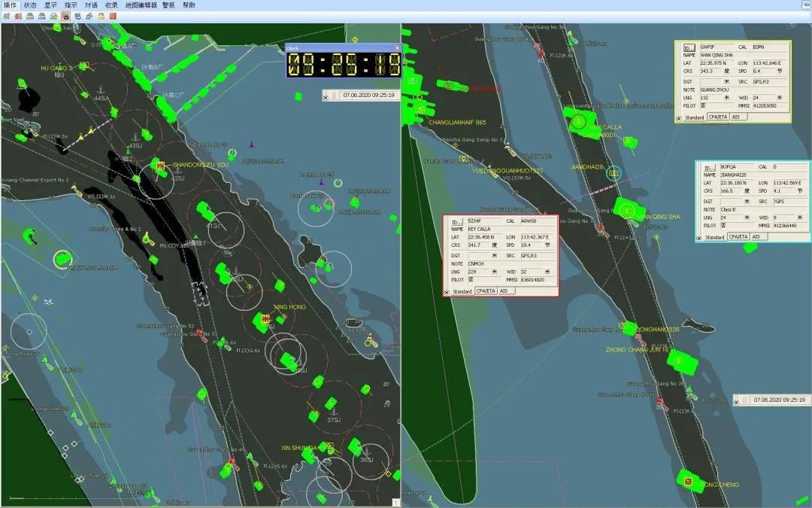Select the KEY CALLA vessel target on the chart

pos(578,121)
